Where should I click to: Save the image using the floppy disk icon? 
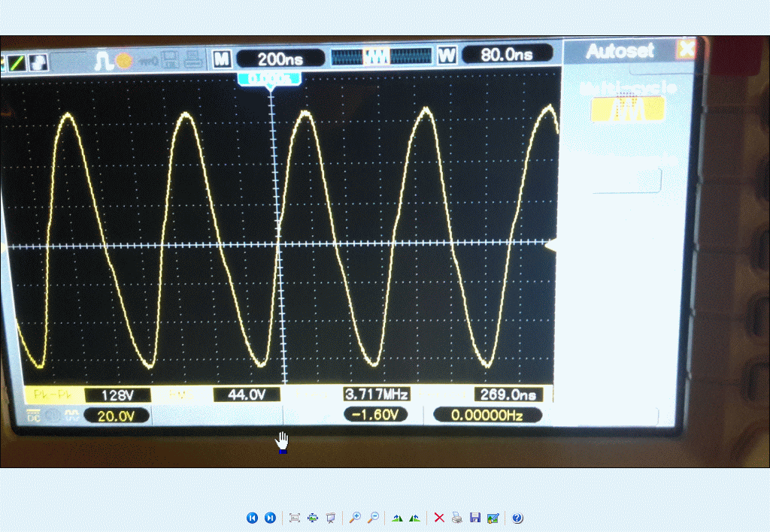(x=474, y=518)
